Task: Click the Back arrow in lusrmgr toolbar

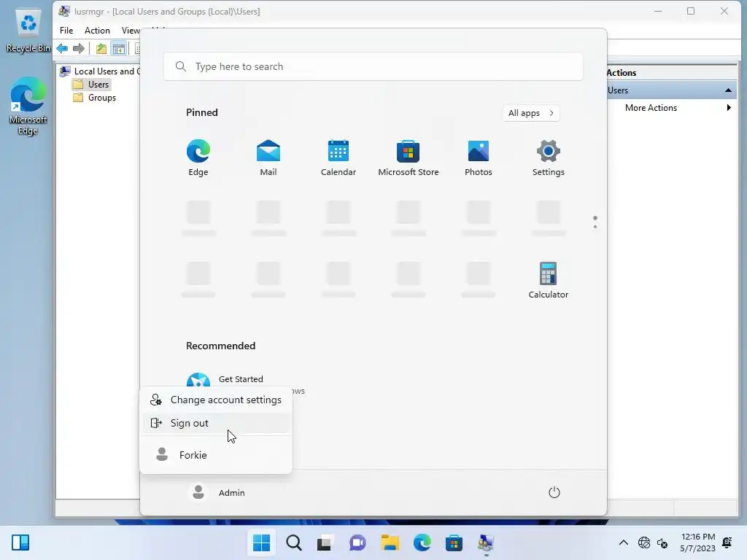Action: pyautogui.click(x=62, y=49)
